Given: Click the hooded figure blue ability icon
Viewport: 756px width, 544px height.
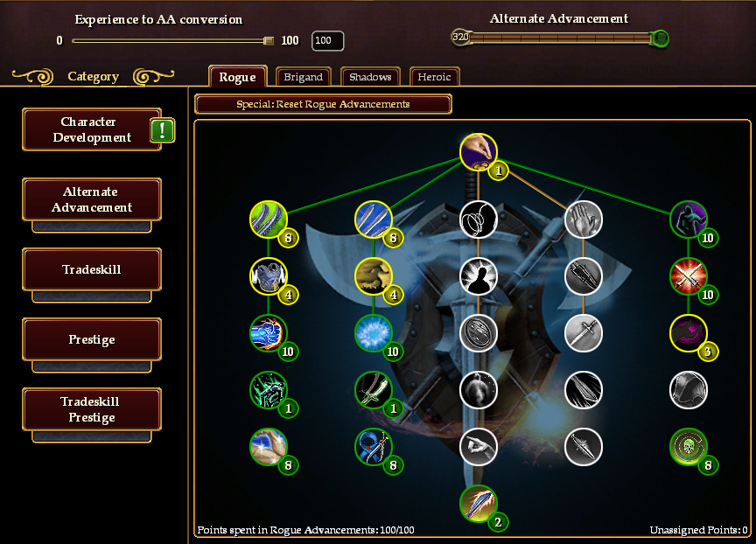Looking at the screenshot, I should [374, 447].
